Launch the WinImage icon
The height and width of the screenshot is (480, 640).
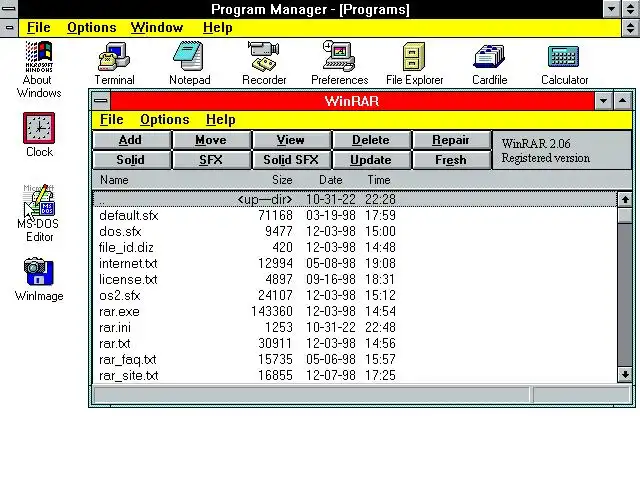39,279
